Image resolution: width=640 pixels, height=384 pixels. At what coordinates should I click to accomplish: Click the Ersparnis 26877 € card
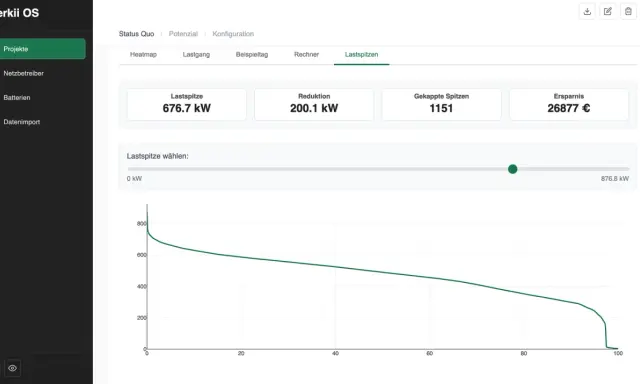[x=569, y=104]
